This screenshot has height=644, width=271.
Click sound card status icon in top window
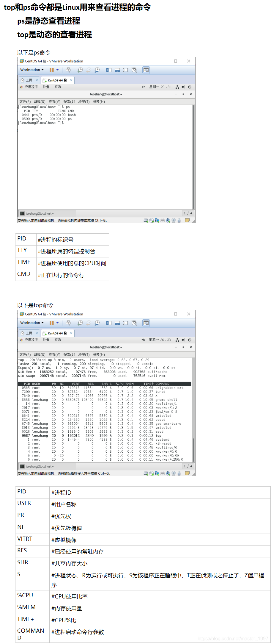coord(168,473)
